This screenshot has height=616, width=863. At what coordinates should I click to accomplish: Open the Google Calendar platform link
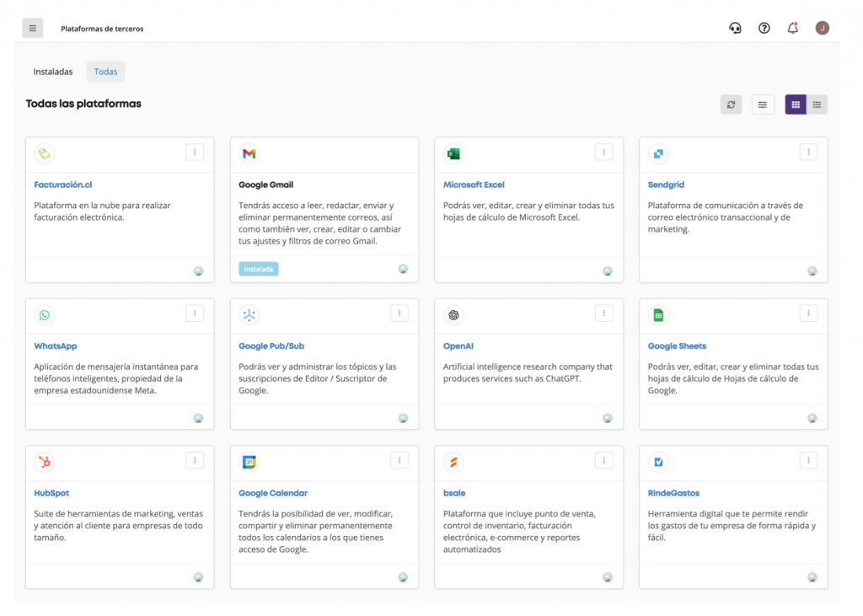(273, 493)
